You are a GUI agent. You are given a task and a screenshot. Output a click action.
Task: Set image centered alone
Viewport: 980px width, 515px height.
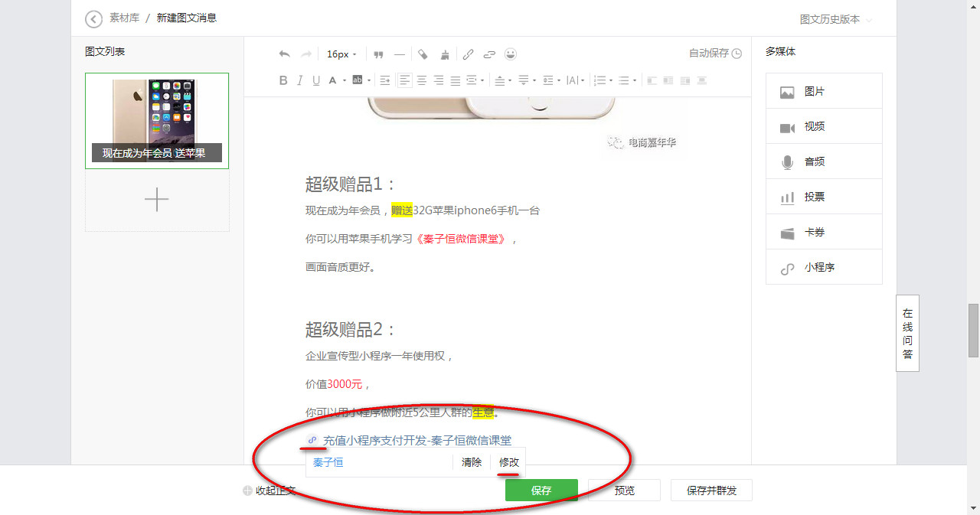point(701,80)
